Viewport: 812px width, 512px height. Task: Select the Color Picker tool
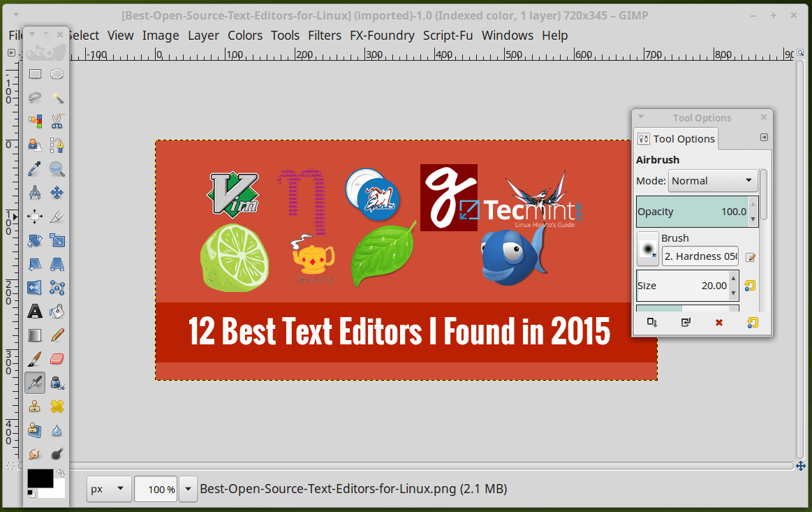34,169
